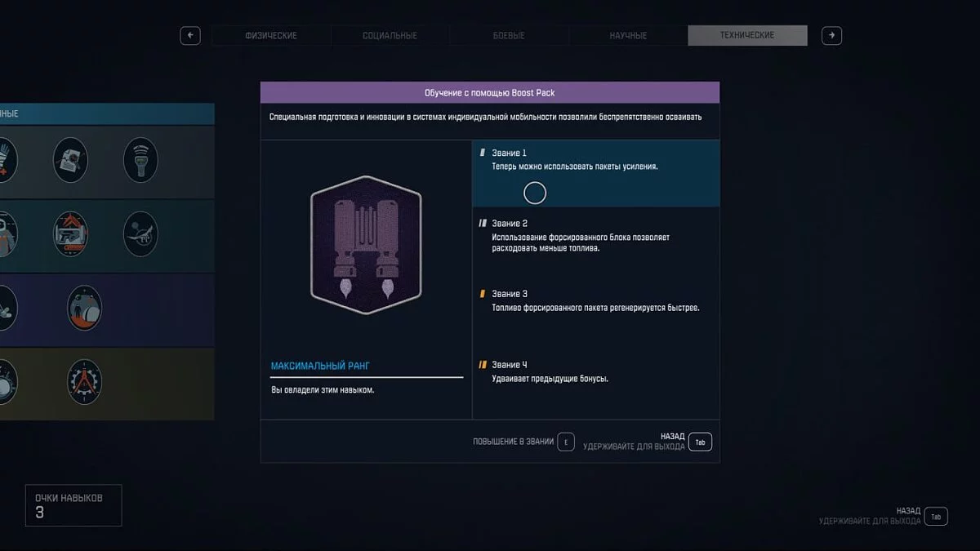Select the Spacesuit Design astronaut skill icon
The height and width of the screenshot is (551, 980).
(7, 234)
